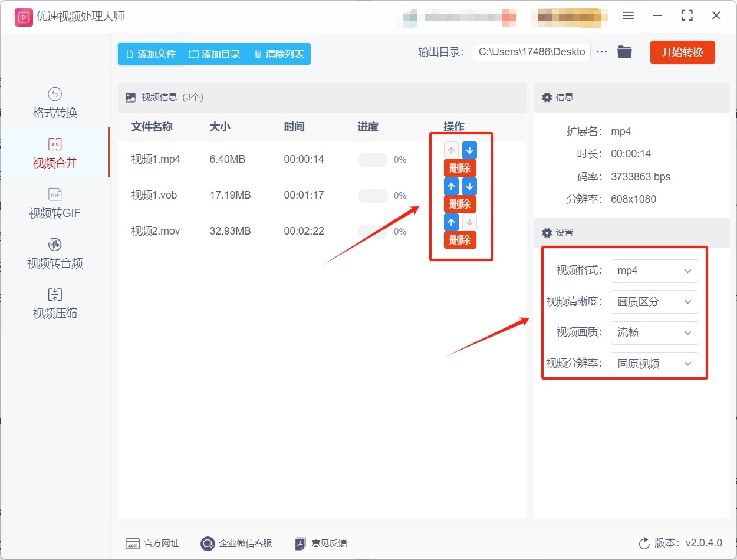Switch to the 视频转GIF tab
737x560 pixels.
coord(55,204)
